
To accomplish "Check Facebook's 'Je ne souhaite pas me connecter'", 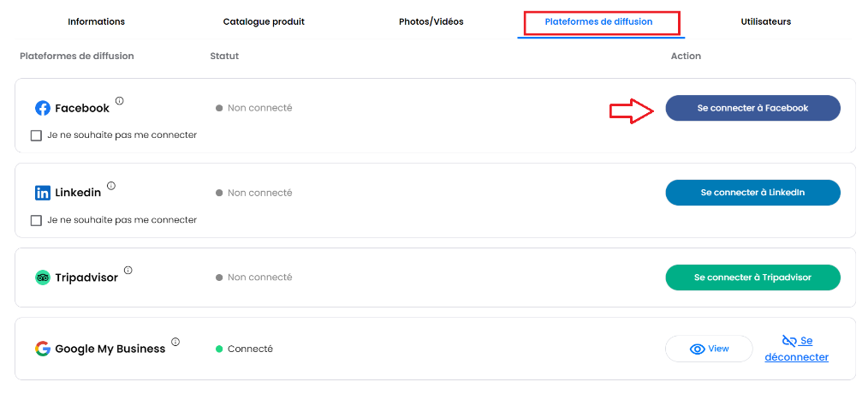I will point(36,135).
